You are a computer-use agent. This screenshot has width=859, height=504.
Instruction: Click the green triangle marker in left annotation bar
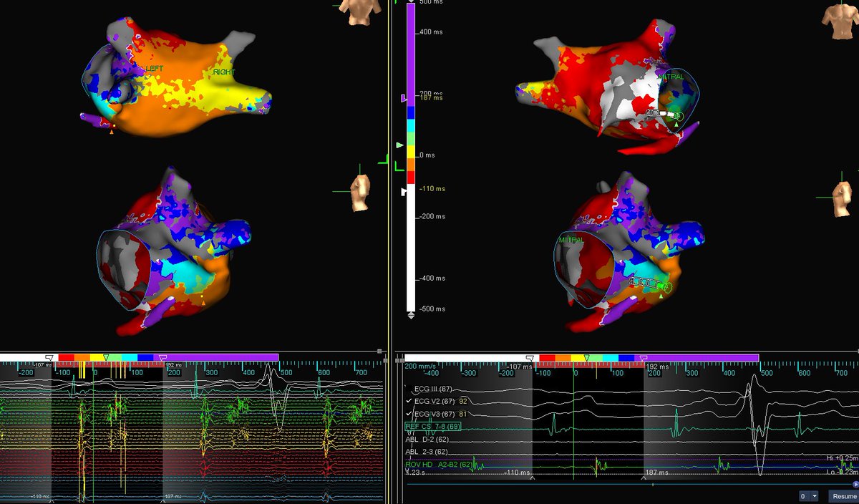click(x=106, y=357)
